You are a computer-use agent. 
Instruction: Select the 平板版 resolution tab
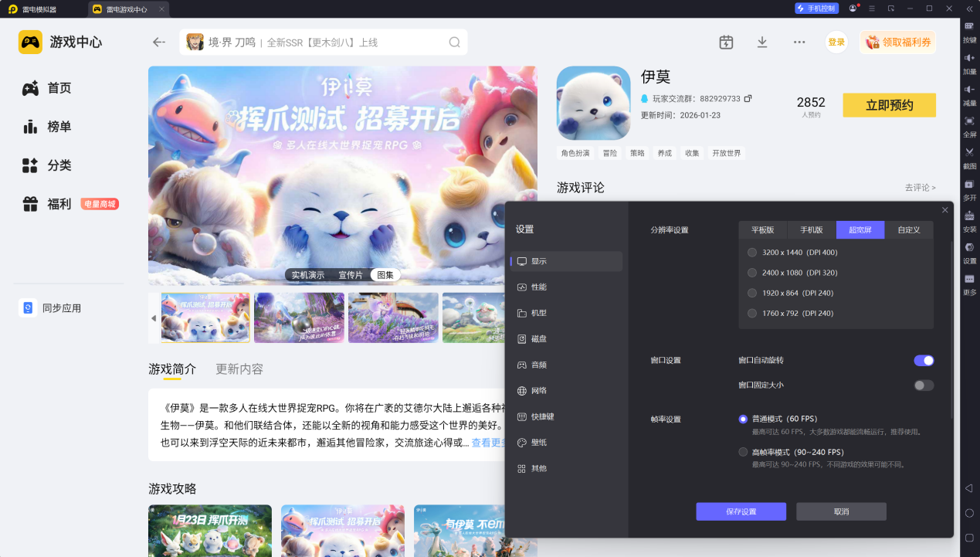762,230
